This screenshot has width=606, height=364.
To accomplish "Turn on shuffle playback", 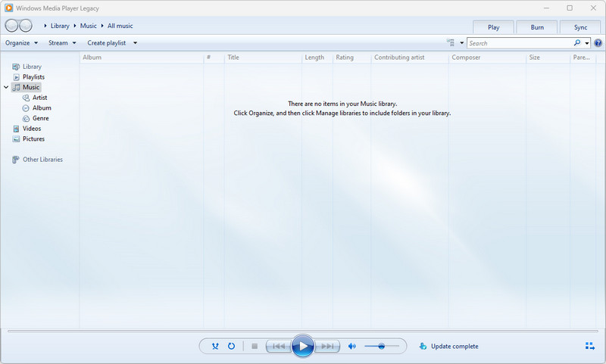I will click(x=215, y=347).
